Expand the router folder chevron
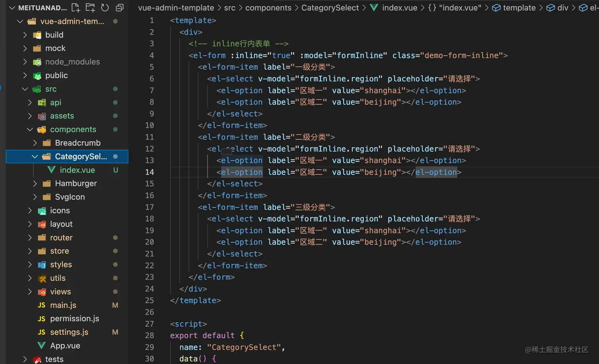599x364 pixels. pos(30,237)
